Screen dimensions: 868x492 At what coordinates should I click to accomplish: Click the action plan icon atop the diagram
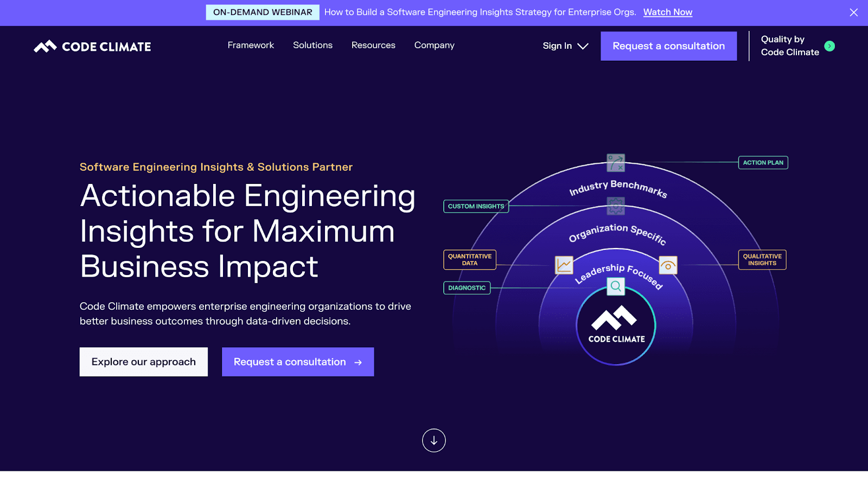616,163
